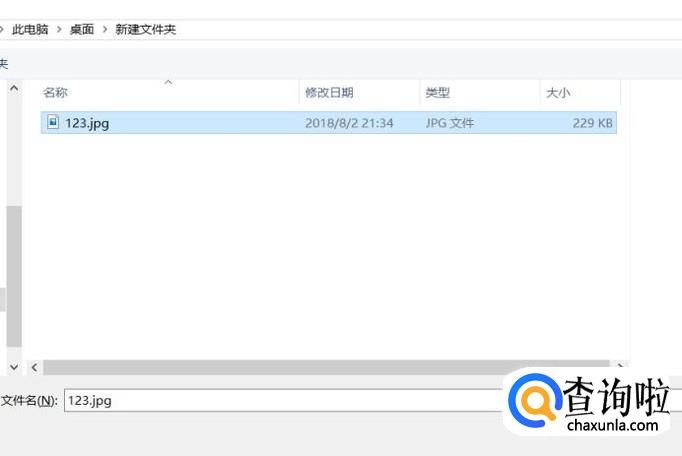Screen dimensions: 682x456
Task: Go to 桌面 in the breadcrumb path
Action: [82, 29]
